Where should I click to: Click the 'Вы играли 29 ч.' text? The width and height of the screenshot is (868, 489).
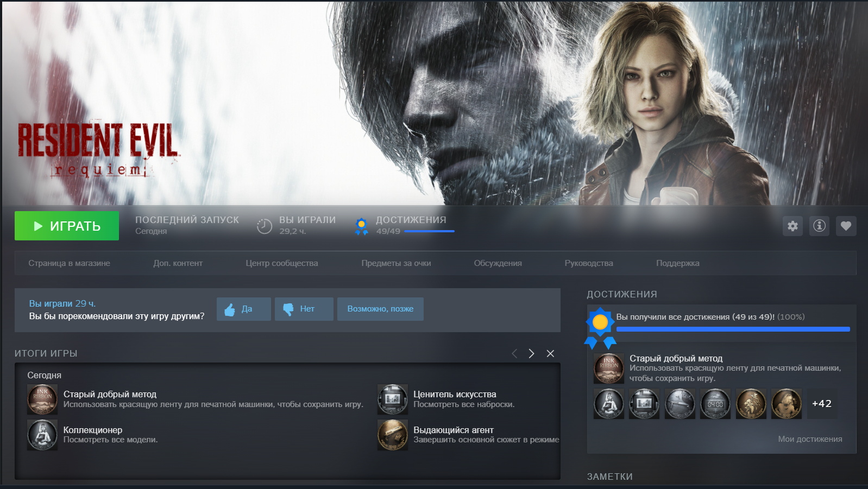[62, 303]
